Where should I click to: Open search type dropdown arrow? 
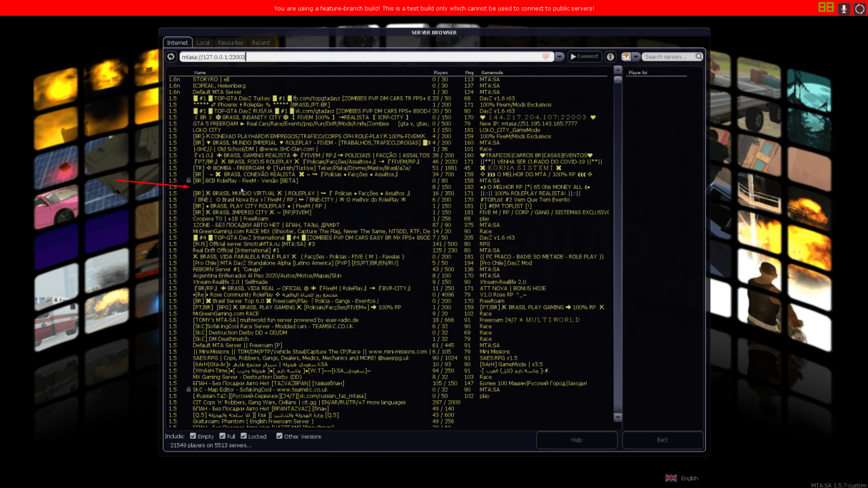635,56
